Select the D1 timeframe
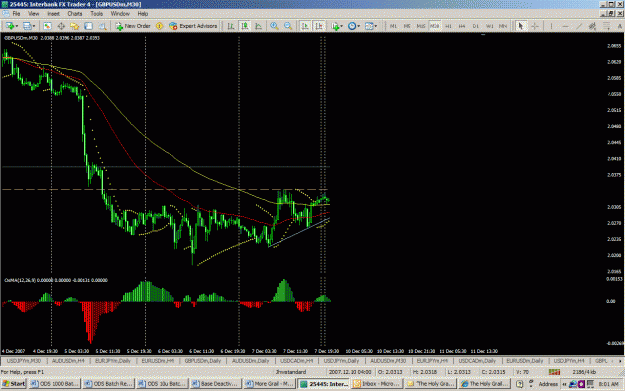625x391 pixels. click(x=476, y=26)
